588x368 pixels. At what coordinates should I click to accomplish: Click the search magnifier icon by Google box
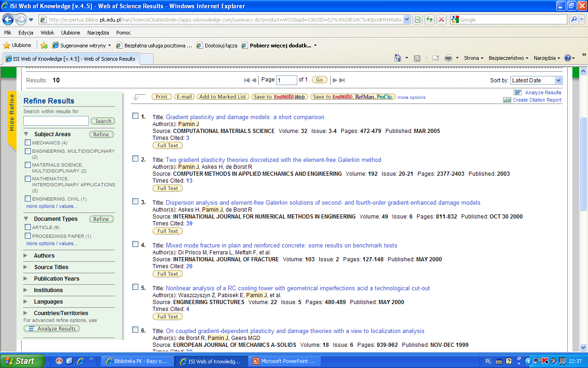pyautogui.click(x=574, y=19)
